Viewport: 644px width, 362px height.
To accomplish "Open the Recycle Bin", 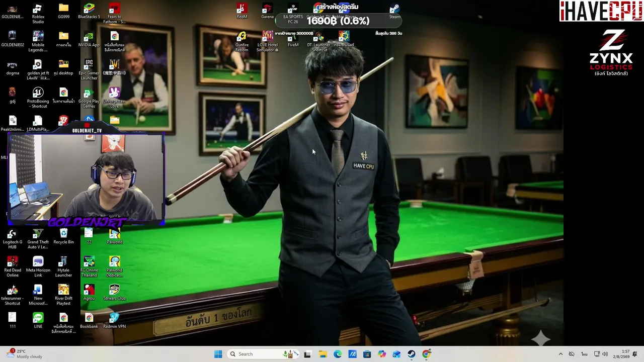I will (x=63, y=236).
